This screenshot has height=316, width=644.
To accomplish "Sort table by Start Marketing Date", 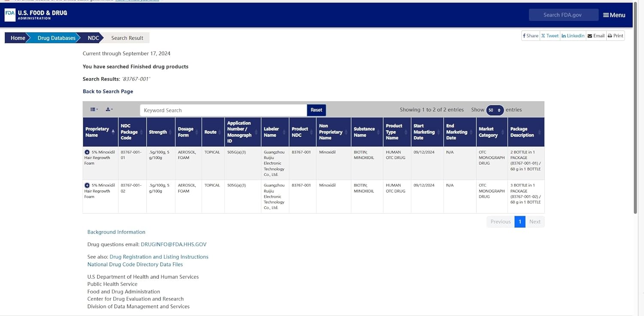I will pyautogui.click(x=427, y=132).
